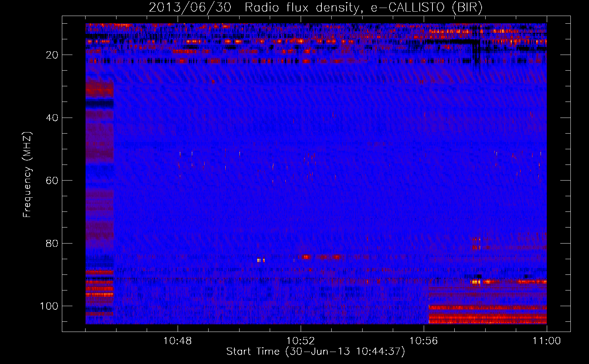The image size is (589, 364).
Task: Click the 80 MHz frequency tick label
Action: 52,243
